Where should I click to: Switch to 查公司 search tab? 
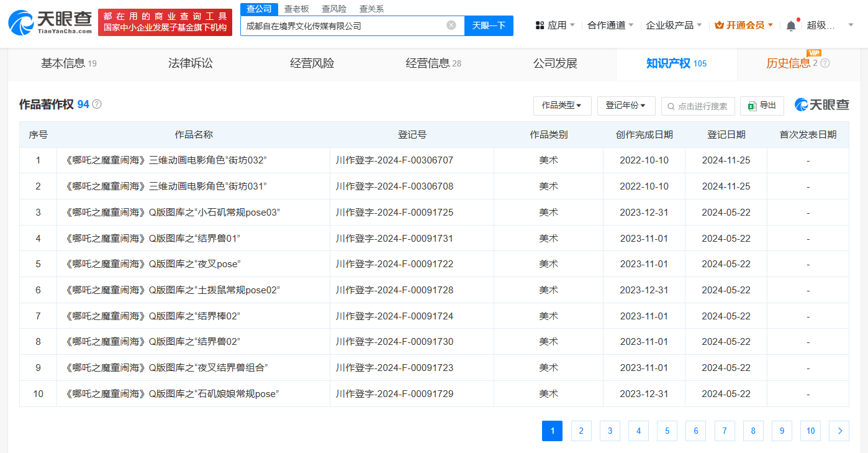click(259, 9)
